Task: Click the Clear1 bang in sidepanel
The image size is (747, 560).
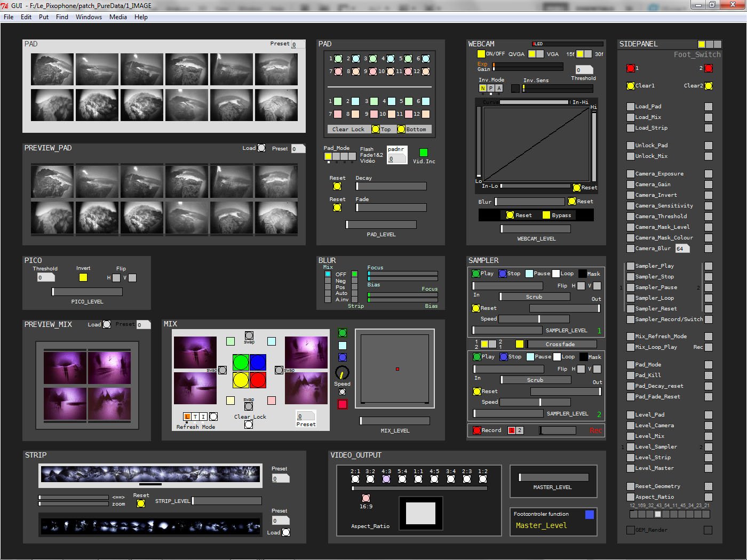Action: click(x=631, y=86)
